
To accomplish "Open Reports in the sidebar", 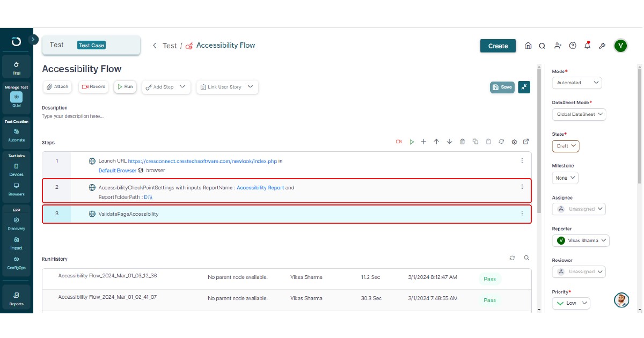I will click(16, 299).
